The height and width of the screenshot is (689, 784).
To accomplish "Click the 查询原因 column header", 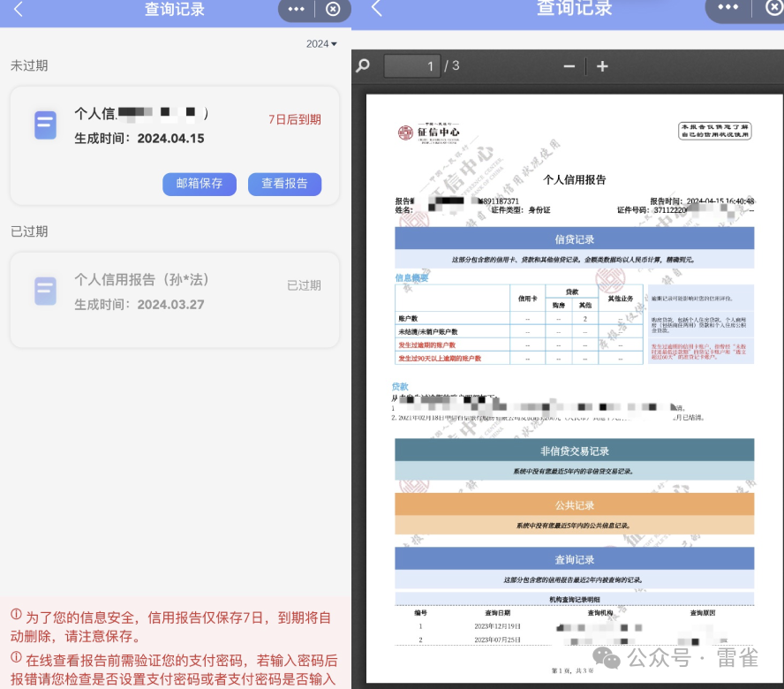I will (702, 613).
